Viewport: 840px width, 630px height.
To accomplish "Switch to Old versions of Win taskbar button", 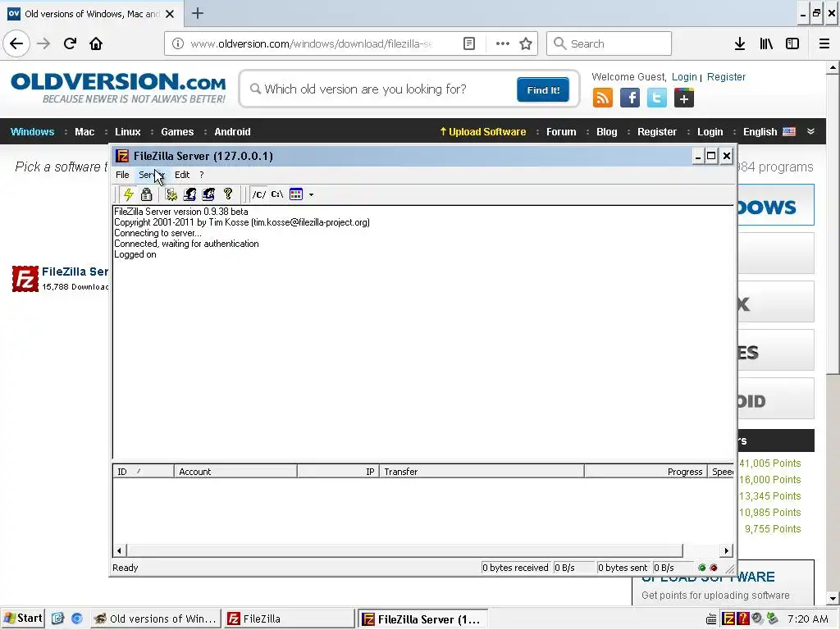I will coord(155,619).
